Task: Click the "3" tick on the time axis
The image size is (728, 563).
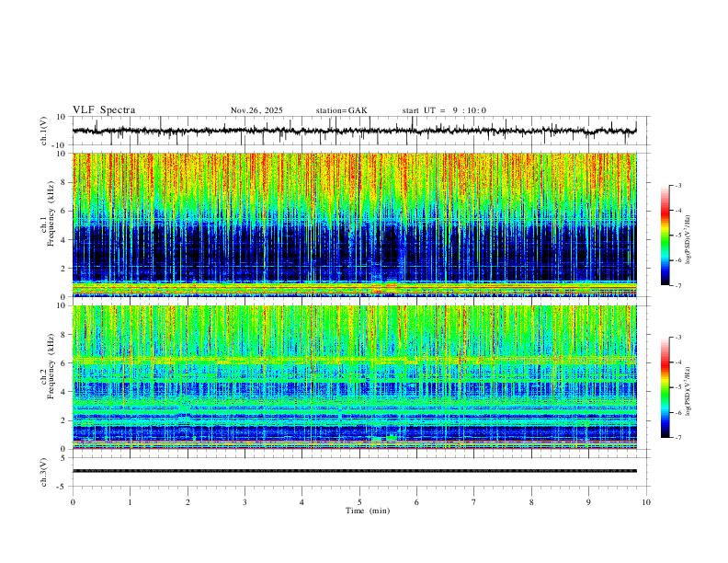Action: 245,502
